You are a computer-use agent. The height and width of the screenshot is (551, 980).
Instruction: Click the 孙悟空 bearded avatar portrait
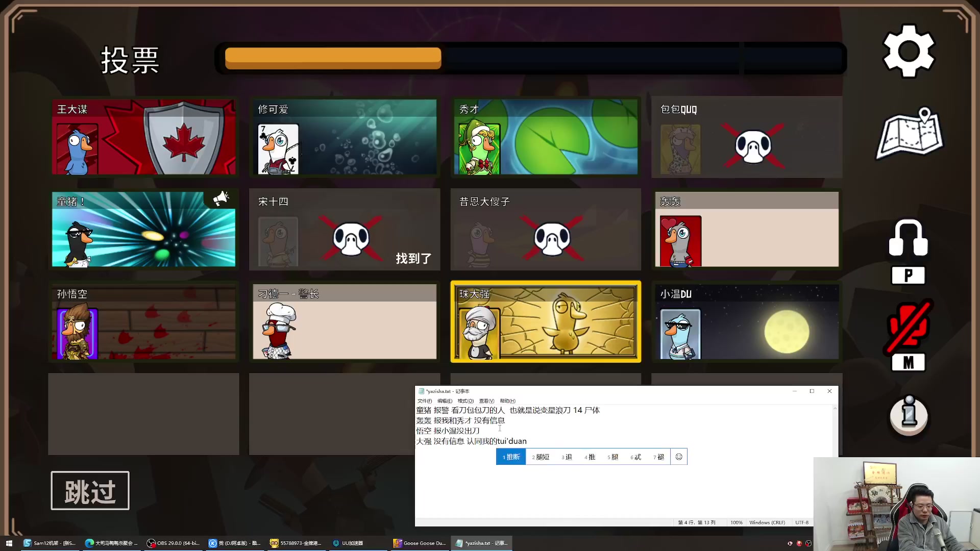click(77, 332)
